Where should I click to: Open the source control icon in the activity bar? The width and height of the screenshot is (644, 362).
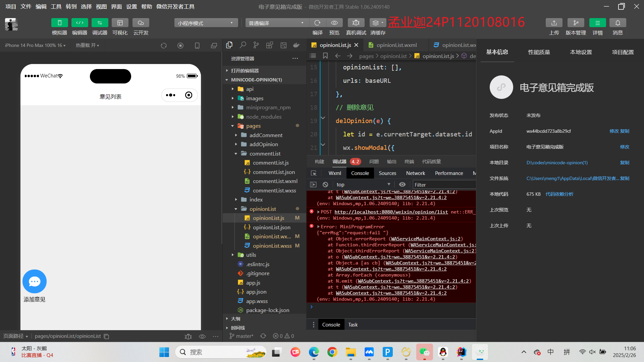tap(256, 45)
